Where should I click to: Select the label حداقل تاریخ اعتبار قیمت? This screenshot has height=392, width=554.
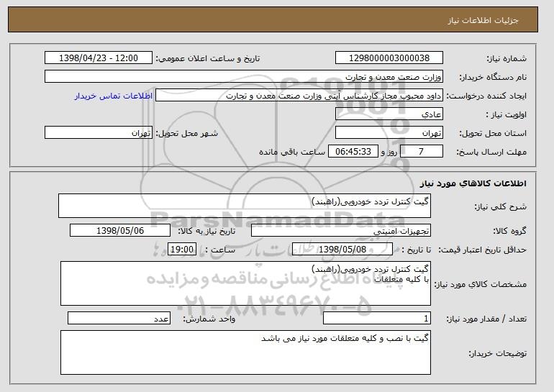482,250
